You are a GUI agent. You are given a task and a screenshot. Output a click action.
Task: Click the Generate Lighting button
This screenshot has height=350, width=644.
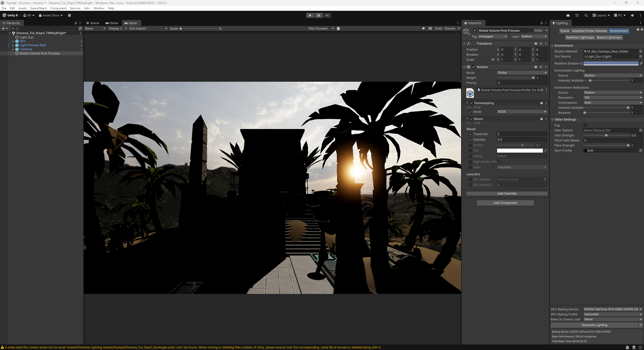594,325
